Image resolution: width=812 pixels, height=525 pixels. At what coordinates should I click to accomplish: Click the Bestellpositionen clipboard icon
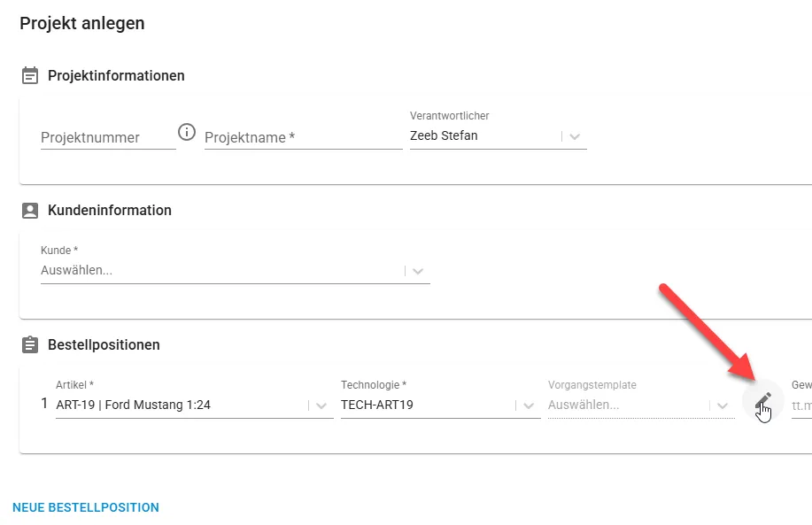(x=30, y=344)
